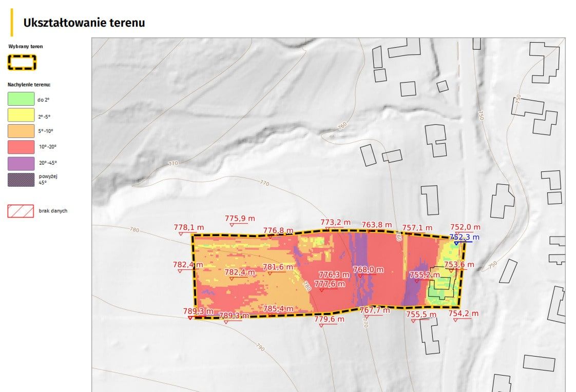Select the striped 'powyżej 45°' legend symbol
Screen dimensions: 576x392
point(21,180)
